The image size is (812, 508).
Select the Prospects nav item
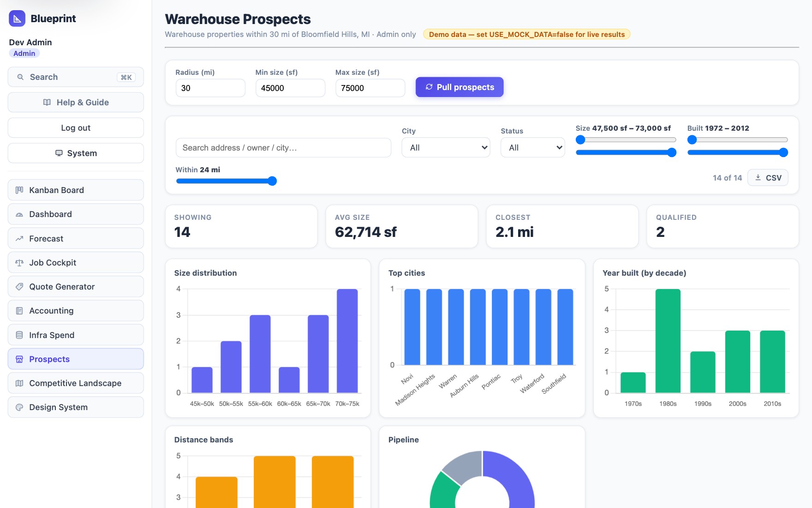(76, 359)
